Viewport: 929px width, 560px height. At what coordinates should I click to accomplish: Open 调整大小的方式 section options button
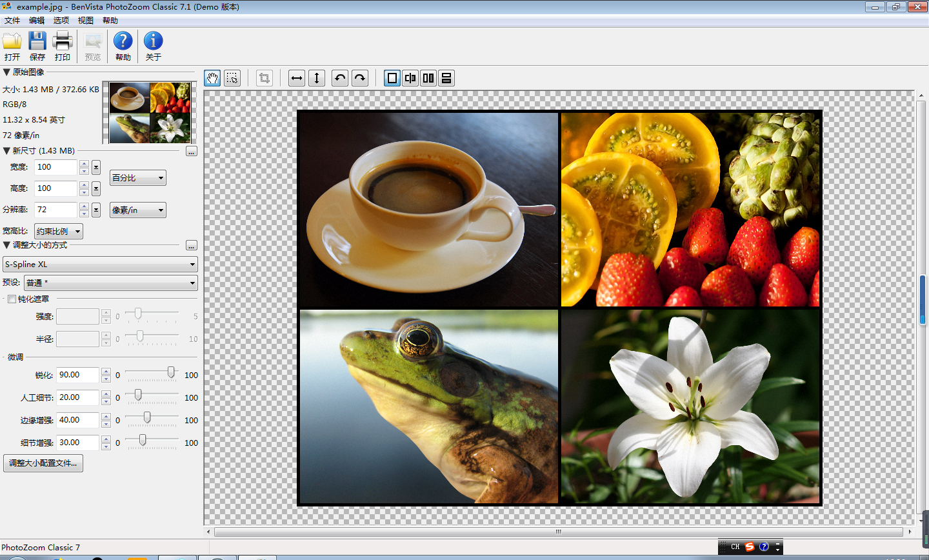pos(191,246)
